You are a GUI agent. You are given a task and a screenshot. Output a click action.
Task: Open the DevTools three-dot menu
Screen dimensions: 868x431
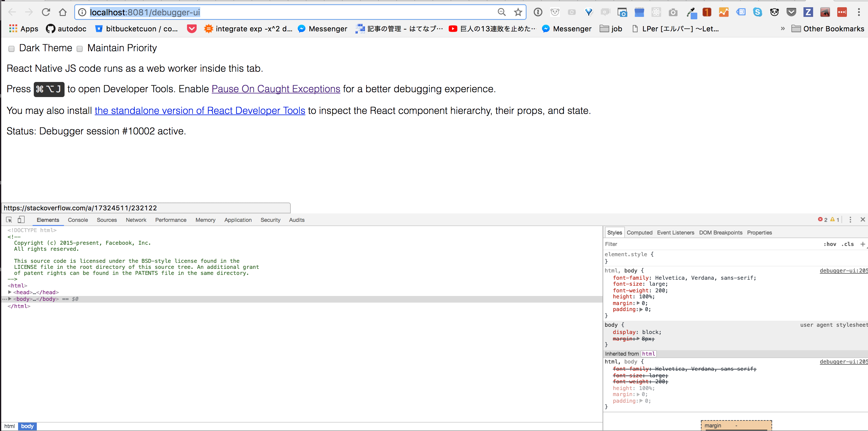pyautogui.click(x=850, y=219)
